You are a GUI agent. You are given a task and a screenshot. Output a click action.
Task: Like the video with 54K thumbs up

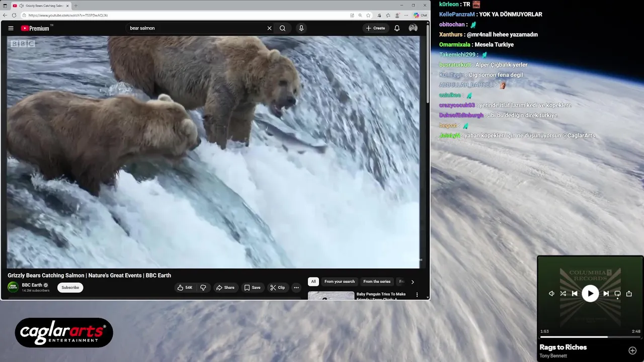click(x=185, y=288)
